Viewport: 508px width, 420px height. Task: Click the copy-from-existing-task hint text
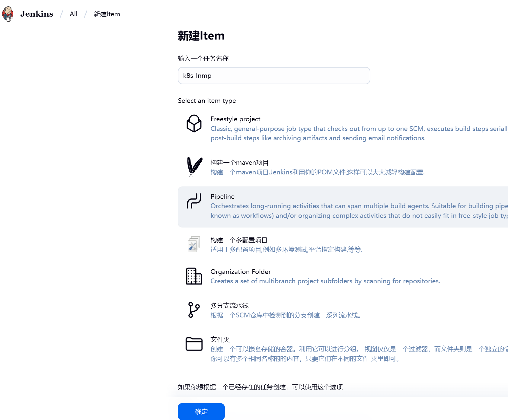pyautogui.click(x=260, y=387)
